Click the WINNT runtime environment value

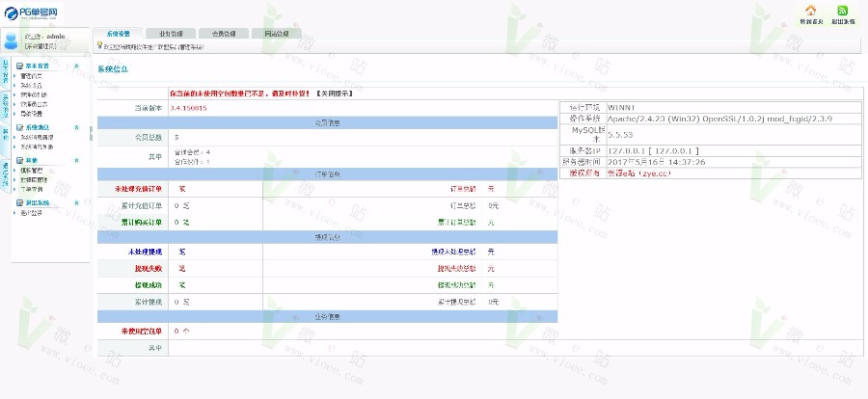click(620, 107)
